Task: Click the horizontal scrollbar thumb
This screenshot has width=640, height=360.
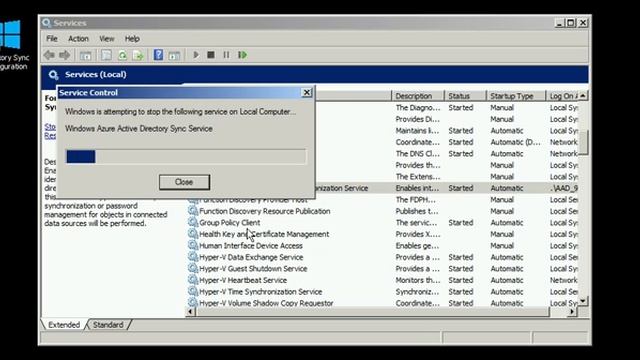Action: click(x=373, y=312)
